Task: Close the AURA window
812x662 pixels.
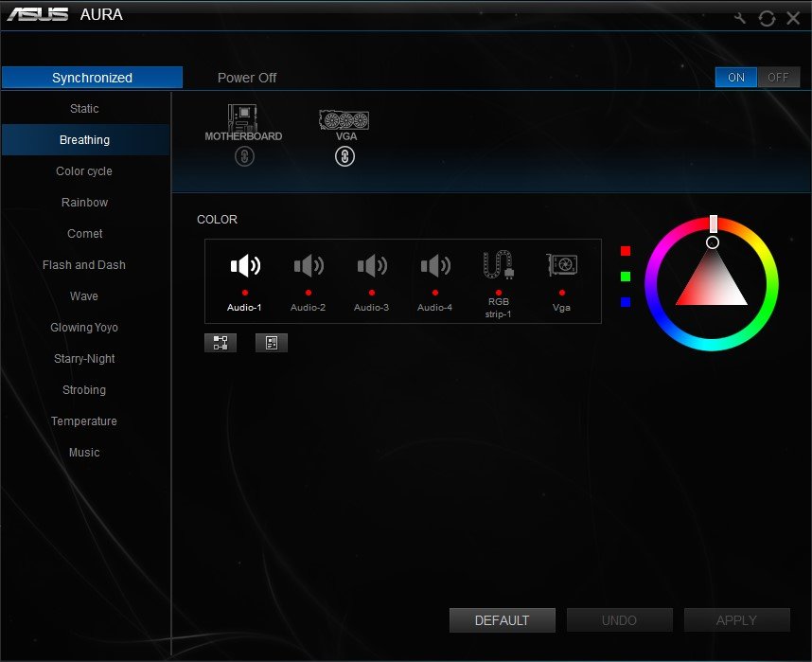Action: 793,19
